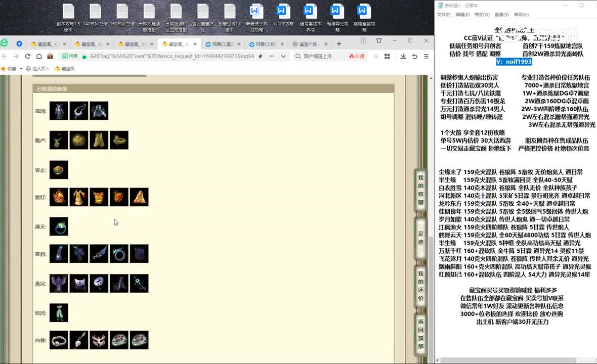This screenshot has height=364, width=597.
Task: Click the triangular pendant item in the 燃灯 row
Action: pos(139,197)
